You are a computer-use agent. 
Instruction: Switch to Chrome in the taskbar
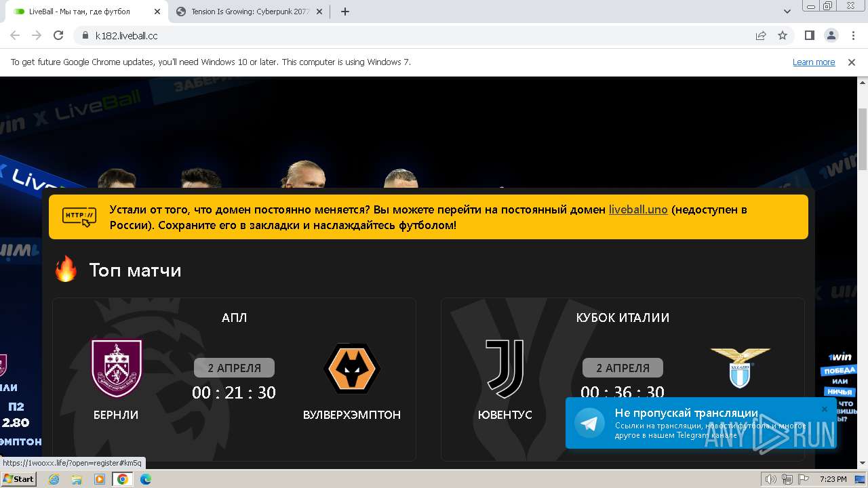pos(123,479)
